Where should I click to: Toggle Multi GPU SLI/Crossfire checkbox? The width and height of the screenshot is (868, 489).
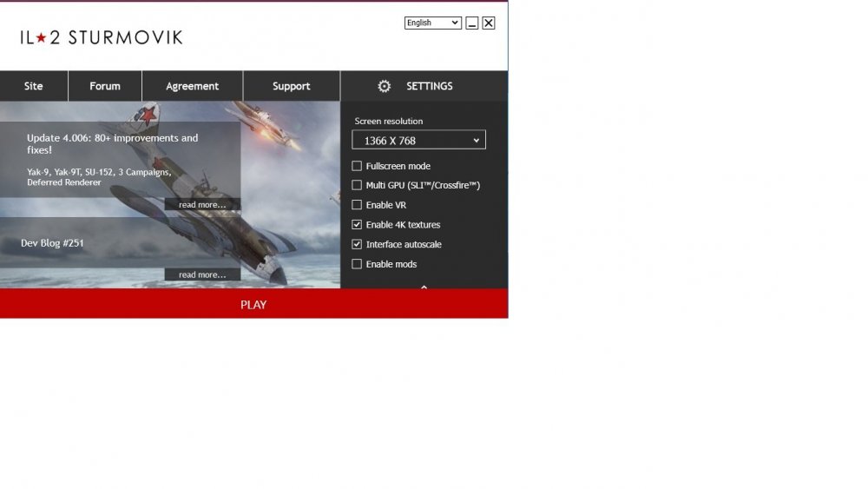pyautogui.click(x=357, y=185)
